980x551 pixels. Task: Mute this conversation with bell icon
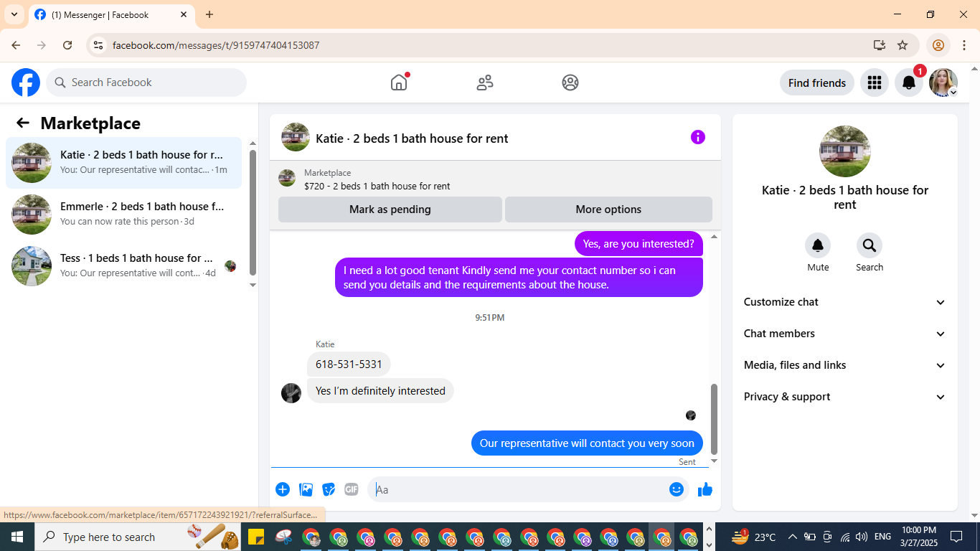(x=818, y=245)
